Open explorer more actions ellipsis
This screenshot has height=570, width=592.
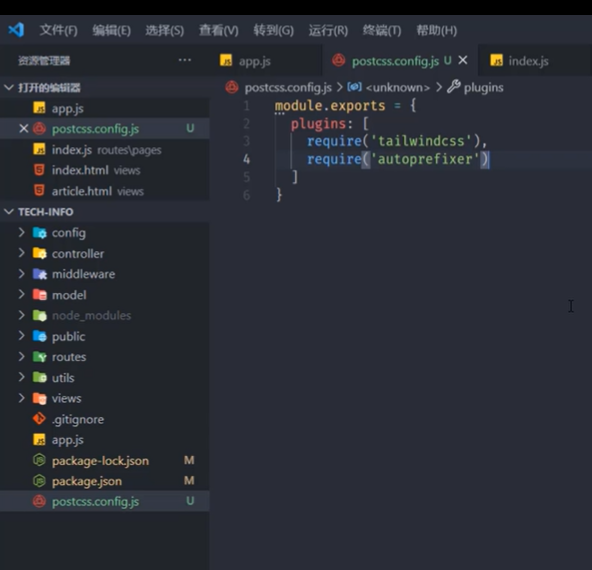coord(185,60)
